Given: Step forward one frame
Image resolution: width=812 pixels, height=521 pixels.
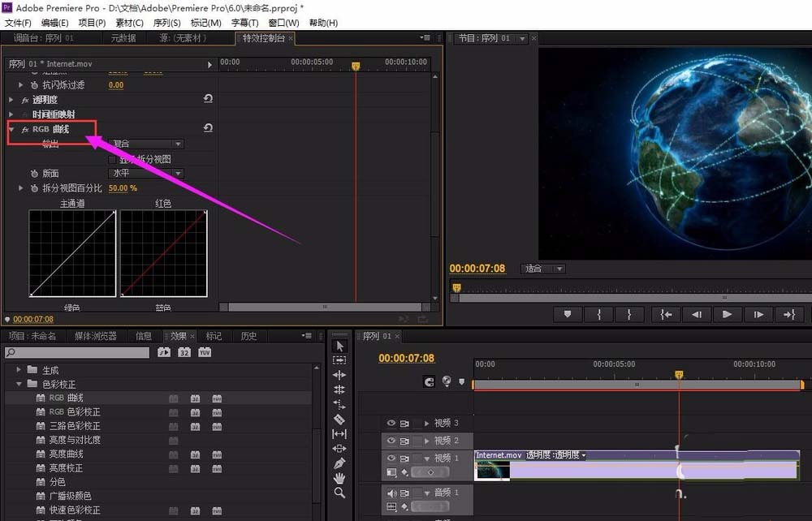Looking at the screenshot, I should coord(758,314).
